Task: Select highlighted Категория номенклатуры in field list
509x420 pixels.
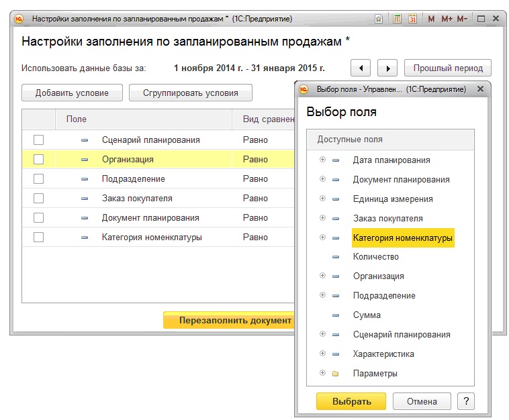Action: [x=403, y=238]
